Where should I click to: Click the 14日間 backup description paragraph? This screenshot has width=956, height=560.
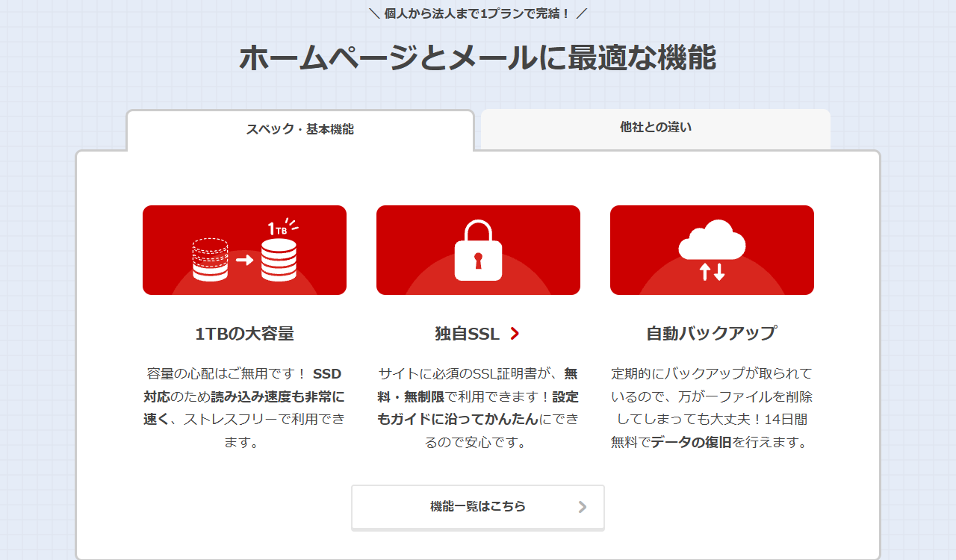pyautogui.click(x=711, y=408)
